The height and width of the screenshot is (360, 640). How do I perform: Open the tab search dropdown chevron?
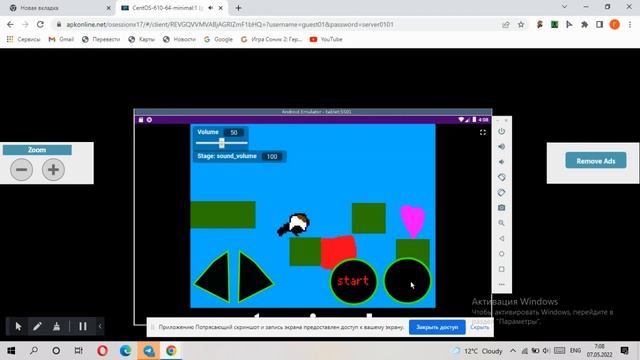click(x=564, y=7)
